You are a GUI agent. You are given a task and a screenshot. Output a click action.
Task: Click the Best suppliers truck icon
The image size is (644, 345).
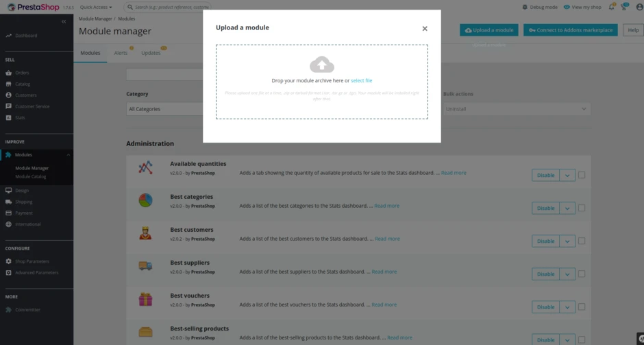(145, 266)
